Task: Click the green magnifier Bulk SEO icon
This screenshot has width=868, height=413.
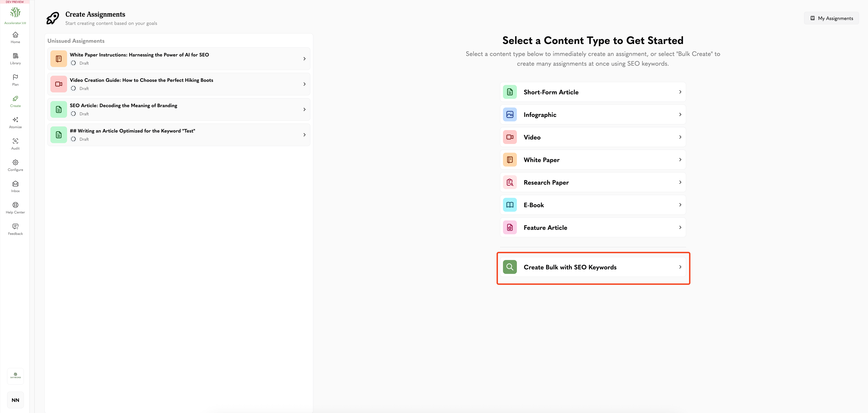Action: tap(510, 267)
